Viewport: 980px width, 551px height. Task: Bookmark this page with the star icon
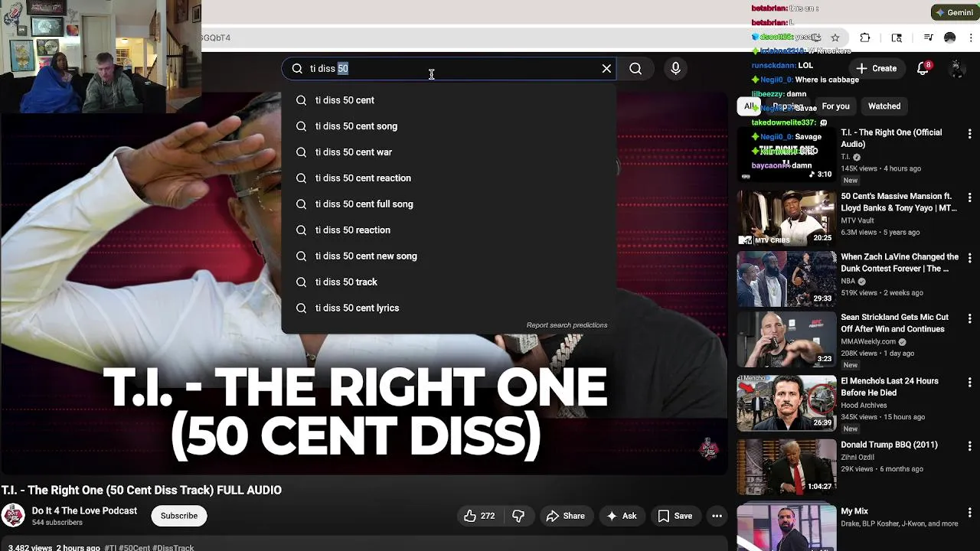(x=835, y=37)
